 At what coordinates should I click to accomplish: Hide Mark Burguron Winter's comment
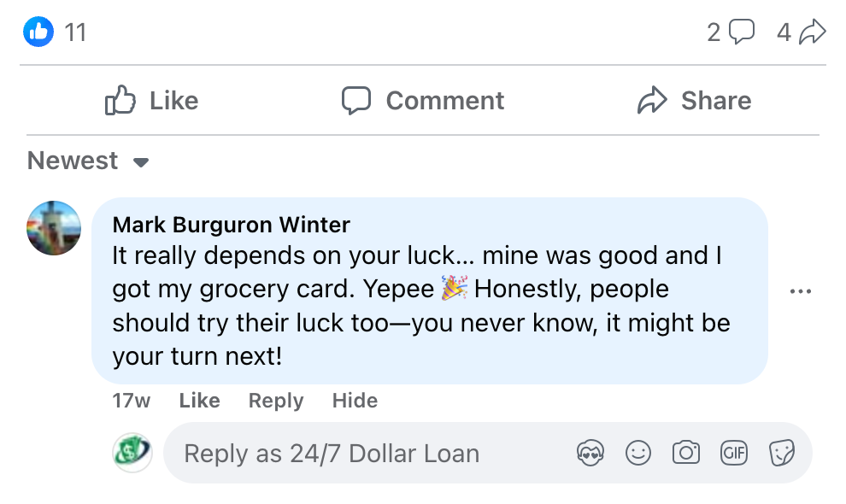click(x=355, y=401)
